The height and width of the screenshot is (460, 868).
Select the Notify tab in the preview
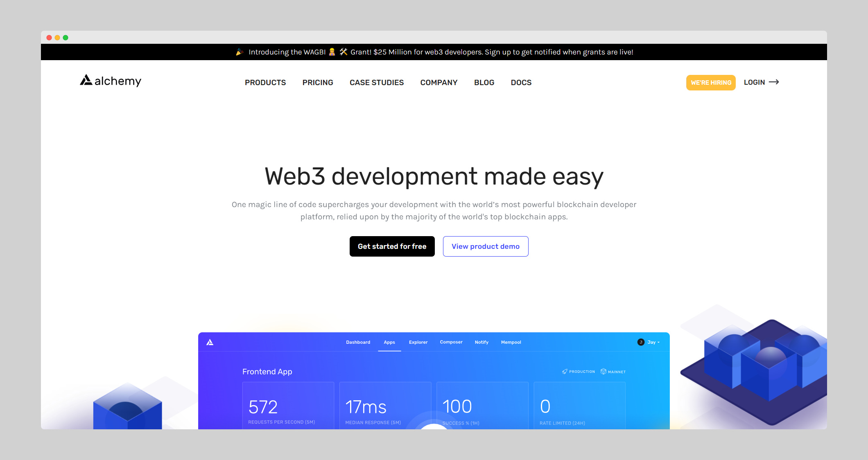(x=481, y=342)
